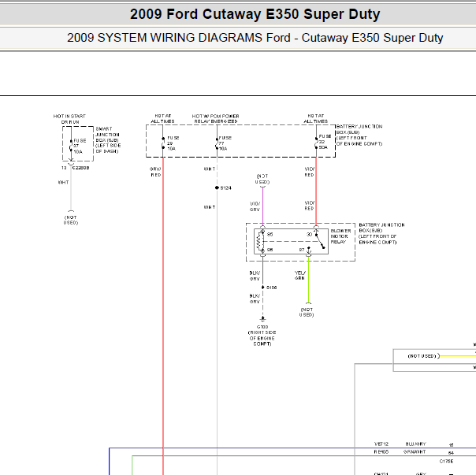Click the S109 splice dot
Screen dimensions: 476x475
coord(263,287)
